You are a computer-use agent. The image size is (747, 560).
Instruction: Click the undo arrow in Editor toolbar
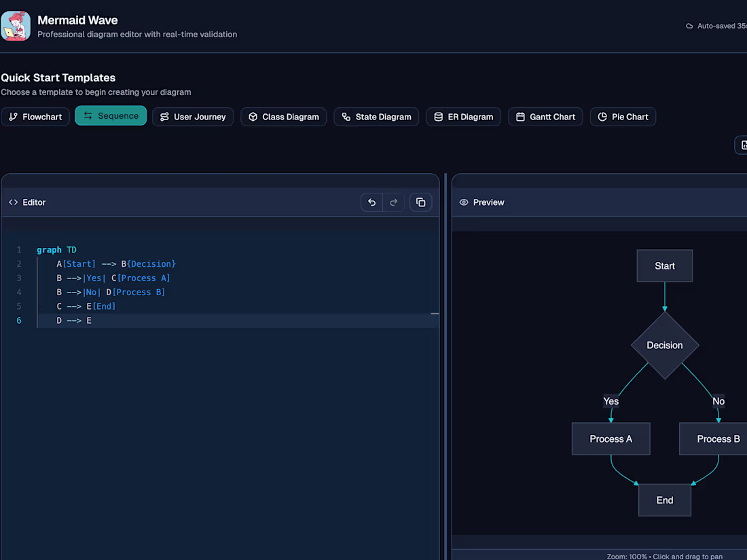371,202
